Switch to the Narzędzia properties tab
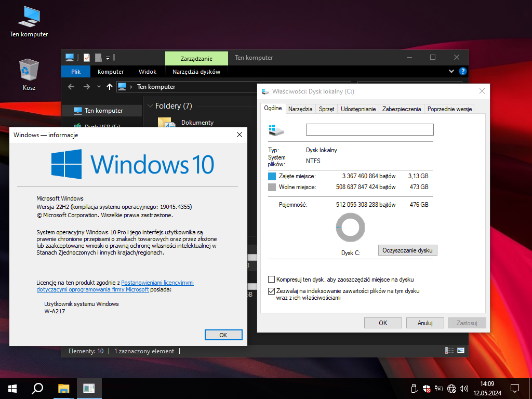 click(x=300, y=109)
